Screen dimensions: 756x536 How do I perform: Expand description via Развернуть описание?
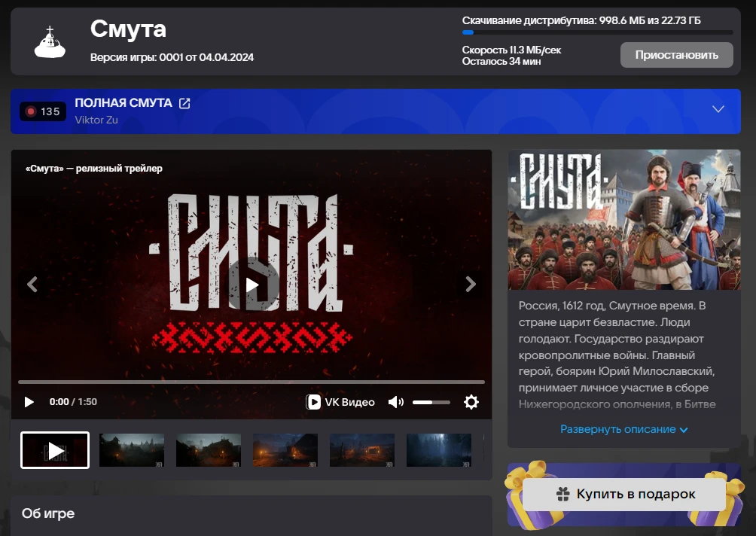point(624,429)
